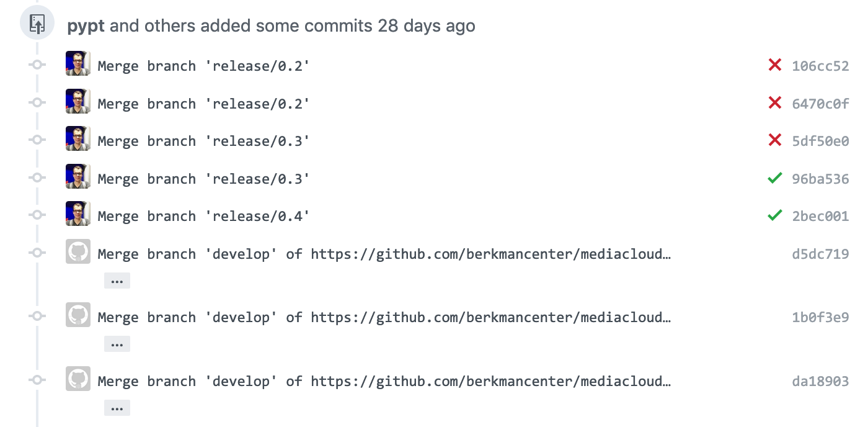Screen dimensions: 868x427
Task: Click the commit hash 2bec001
Action: [x=820, y=216]
